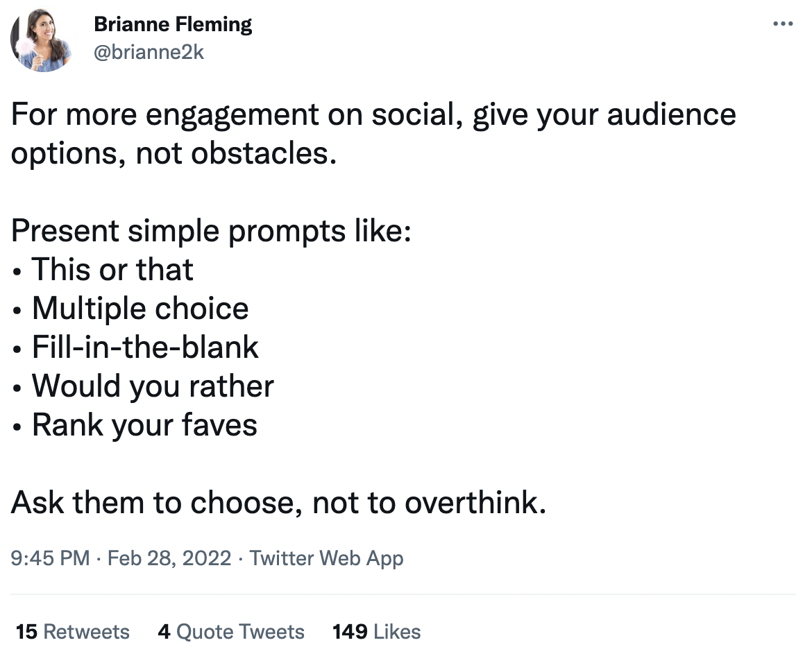Click the 'Fill-in-the-blank' bullet item
This screenshot has width=812, height=663.
145,347
